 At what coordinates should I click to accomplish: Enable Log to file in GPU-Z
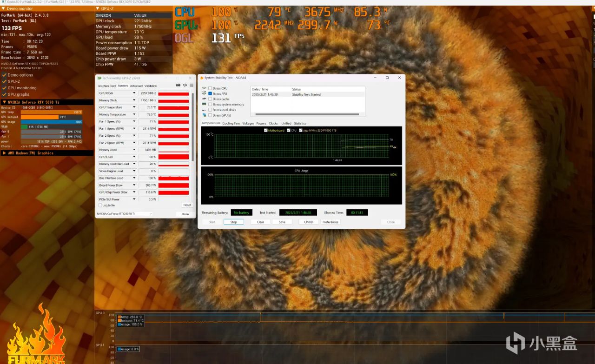point(100,205)
